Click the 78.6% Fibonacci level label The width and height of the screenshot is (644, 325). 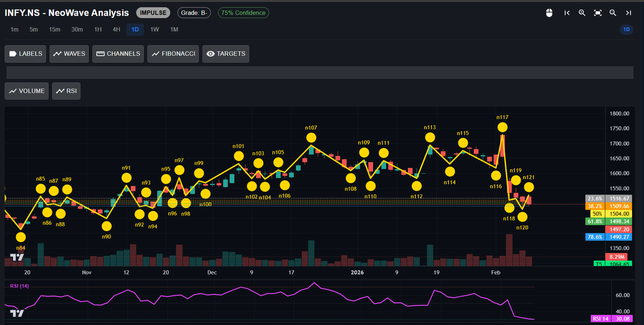tap(596, 237)
